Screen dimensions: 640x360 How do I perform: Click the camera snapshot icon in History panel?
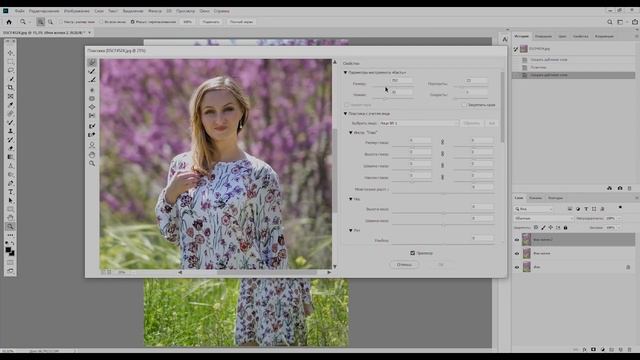pyautogui.click(x=620, y=188)
